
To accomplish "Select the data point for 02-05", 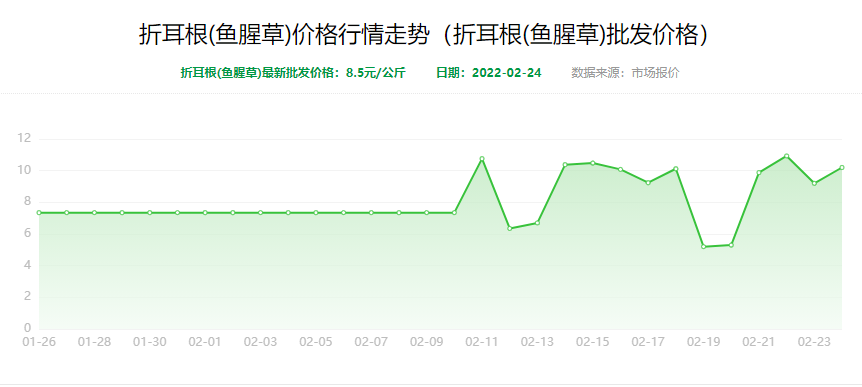I will tap(316, 212).
